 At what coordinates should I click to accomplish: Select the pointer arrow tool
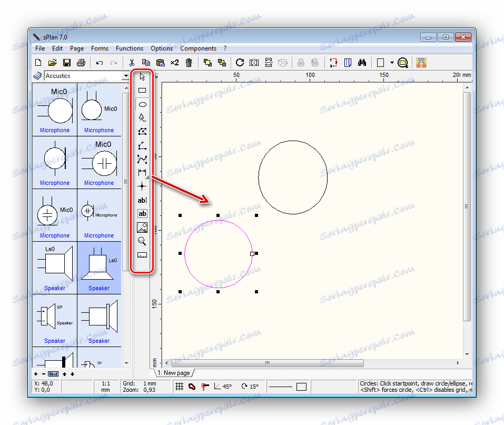point(142,77)
